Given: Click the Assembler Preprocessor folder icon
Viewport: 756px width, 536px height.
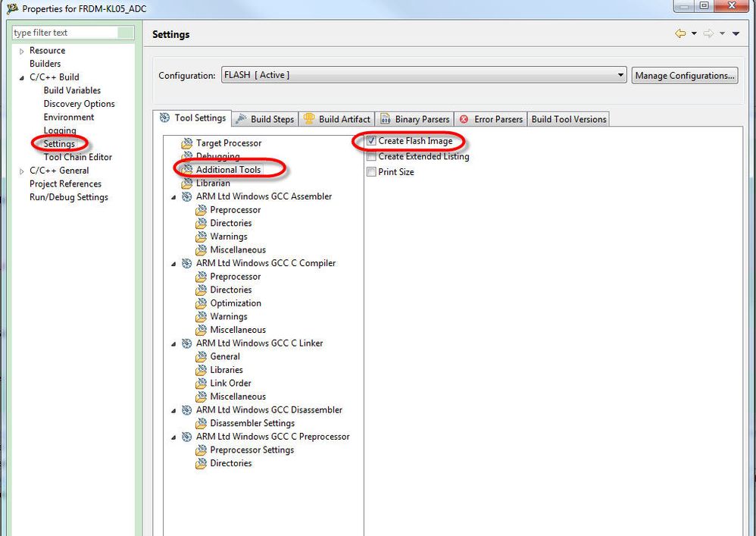Looking at the screenshot, I should coord(201,210).
